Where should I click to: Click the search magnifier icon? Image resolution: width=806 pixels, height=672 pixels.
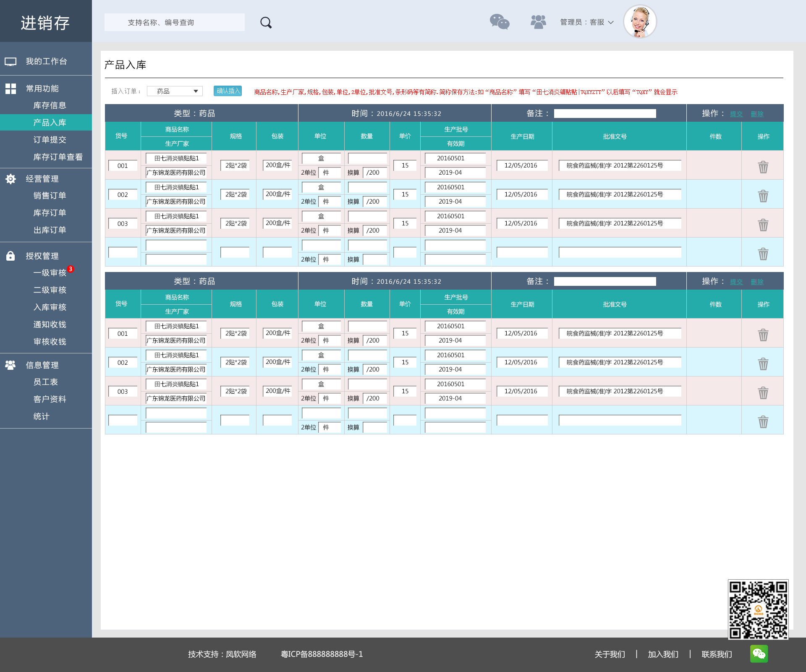[266, 23]
